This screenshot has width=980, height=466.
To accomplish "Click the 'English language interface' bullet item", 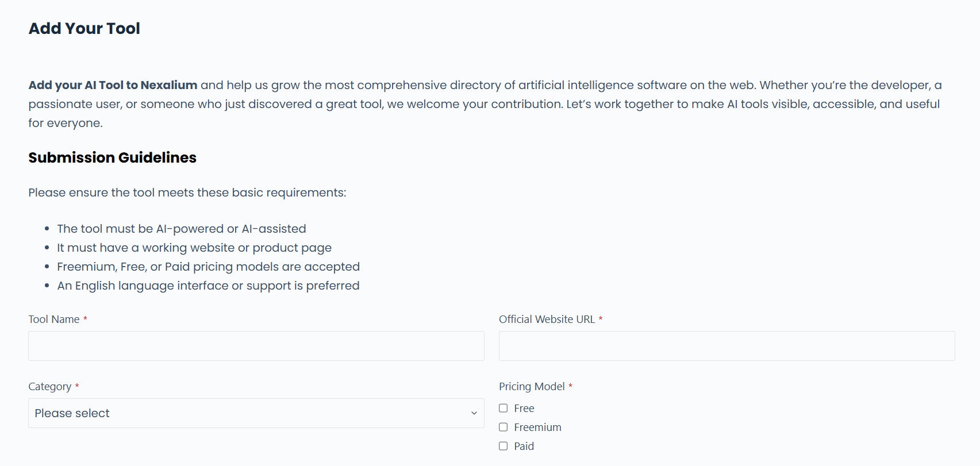I will tap(207, 286).
